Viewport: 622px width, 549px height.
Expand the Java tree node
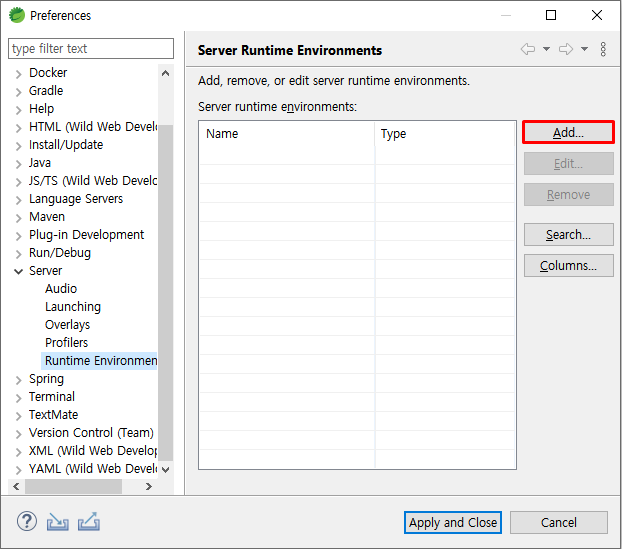click(x=18, y=164)
